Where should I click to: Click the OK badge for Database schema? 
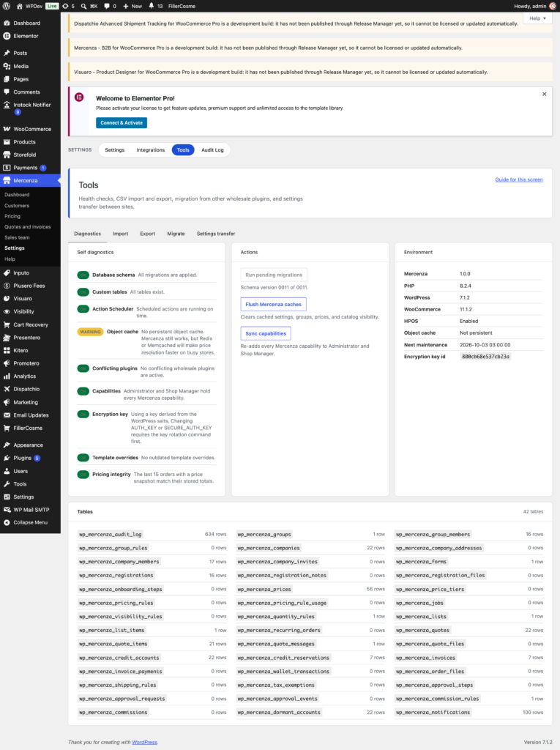tap(83, 275)
